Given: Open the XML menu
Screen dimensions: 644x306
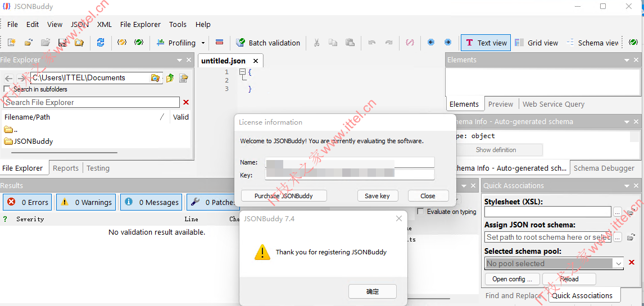Looking at the screenshot, I should pyautogui.click(x=105, y=24).
